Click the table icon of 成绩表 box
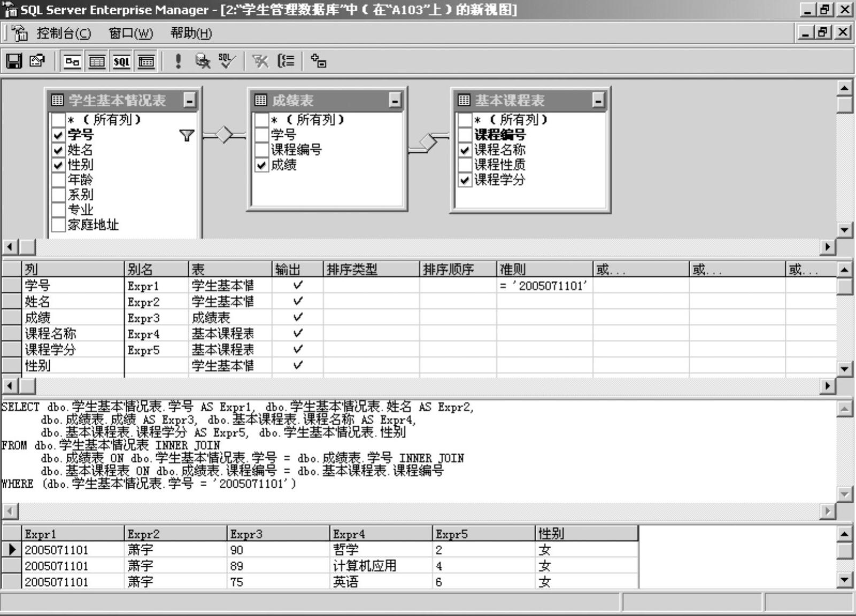 pyautogui.click(x=260, y=100)
